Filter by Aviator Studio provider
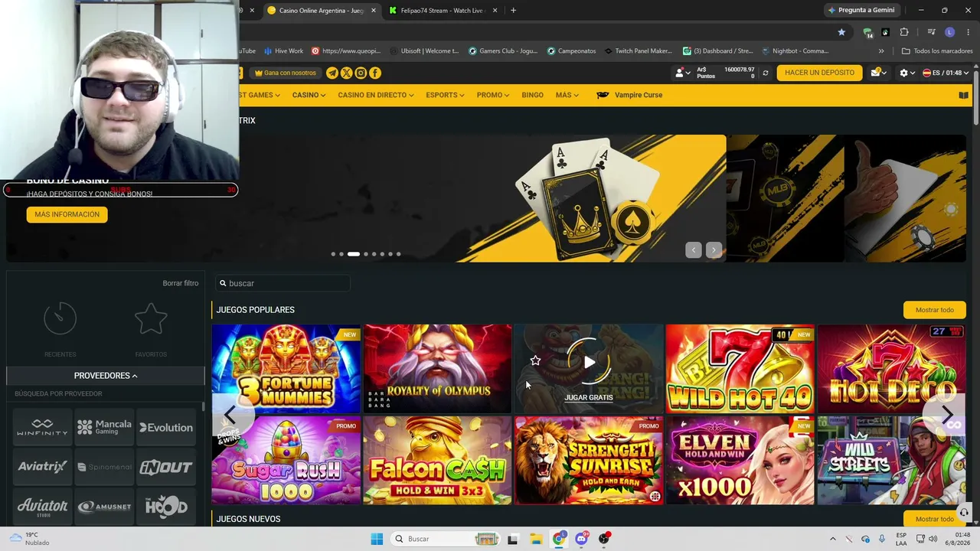The width and height of the screenshot is (980, 551). pos(42,507)
